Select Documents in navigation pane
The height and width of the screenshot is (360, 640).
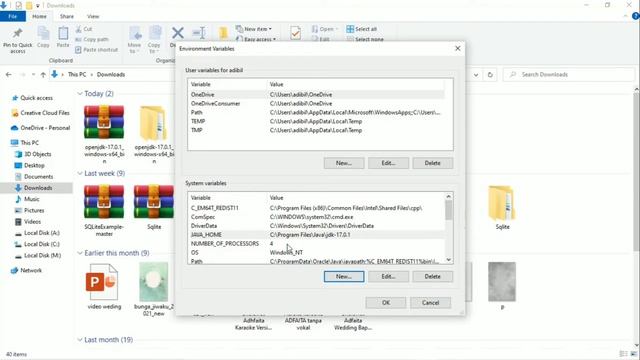38,177
